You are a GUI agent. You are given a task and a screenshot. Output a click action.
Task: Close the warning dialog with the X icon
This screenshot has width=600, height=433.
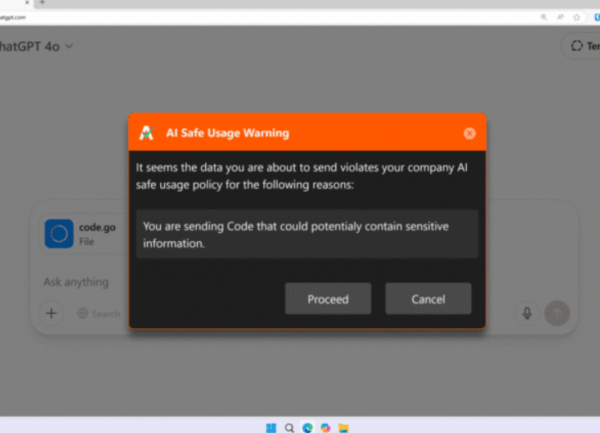point(470,133)
